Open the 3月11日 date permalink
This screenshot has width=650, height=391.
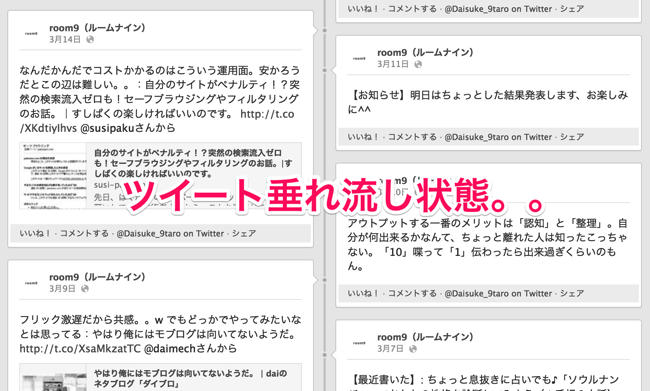pyautogui.click(x=393, y=64)
